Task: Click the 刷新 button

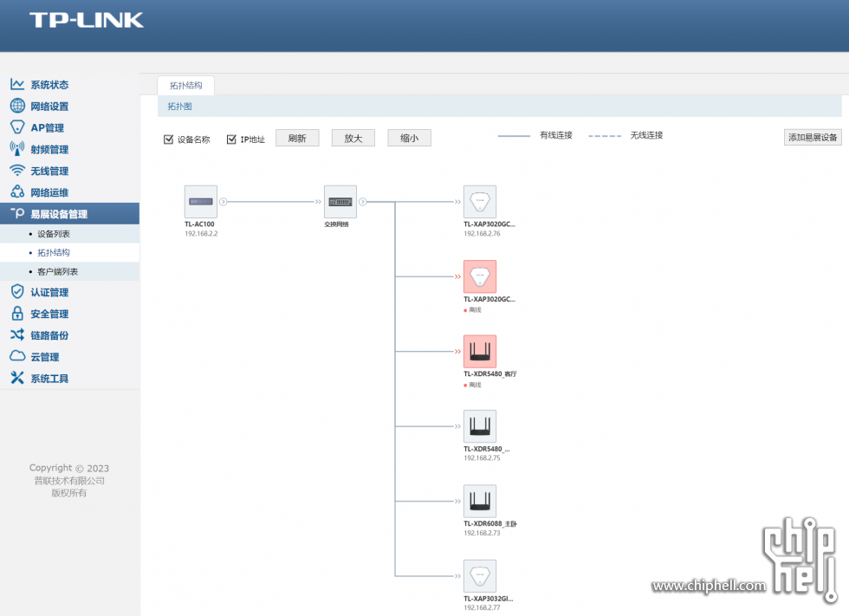Action: tap(297, 138)
